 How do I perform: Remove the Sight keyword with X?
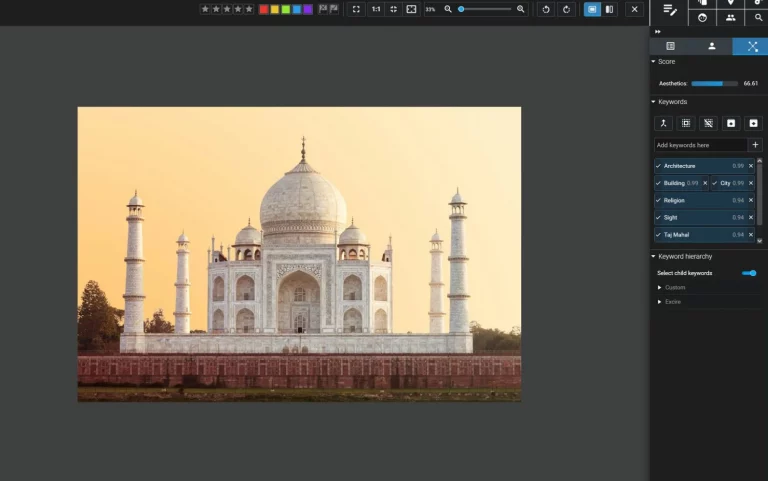point(750,217)
